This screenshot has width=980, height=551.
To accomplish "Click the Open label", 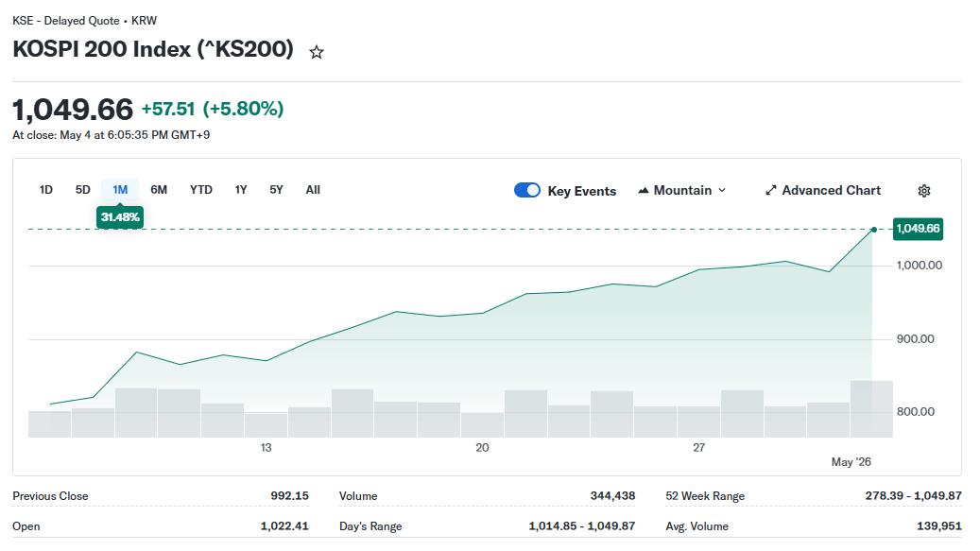I will pos(26,526).
